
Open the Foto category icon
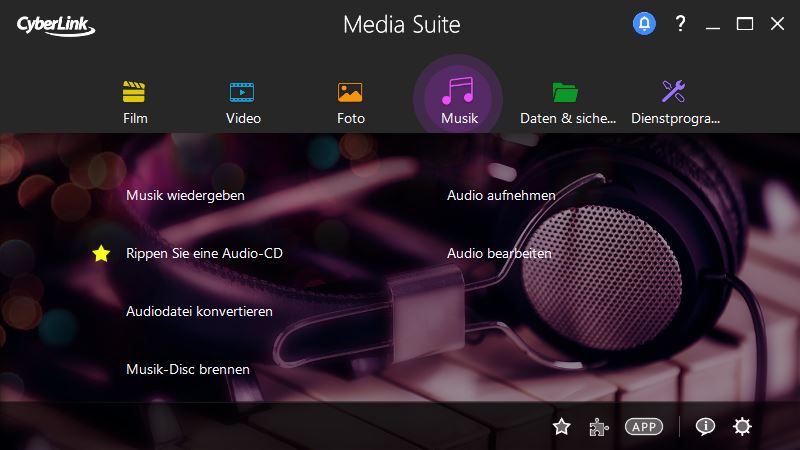tap(350, 93)
